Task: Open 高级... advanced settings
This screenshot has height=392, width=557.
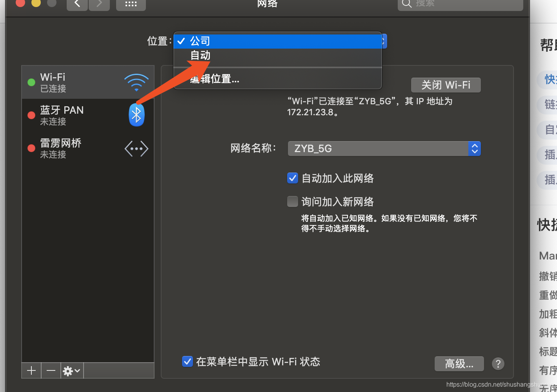Action: tap(459, 364)
